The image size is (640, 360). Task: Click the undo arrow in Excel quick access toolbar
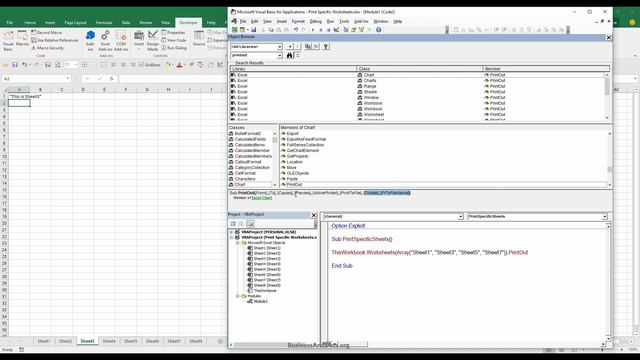pos(24,64)
